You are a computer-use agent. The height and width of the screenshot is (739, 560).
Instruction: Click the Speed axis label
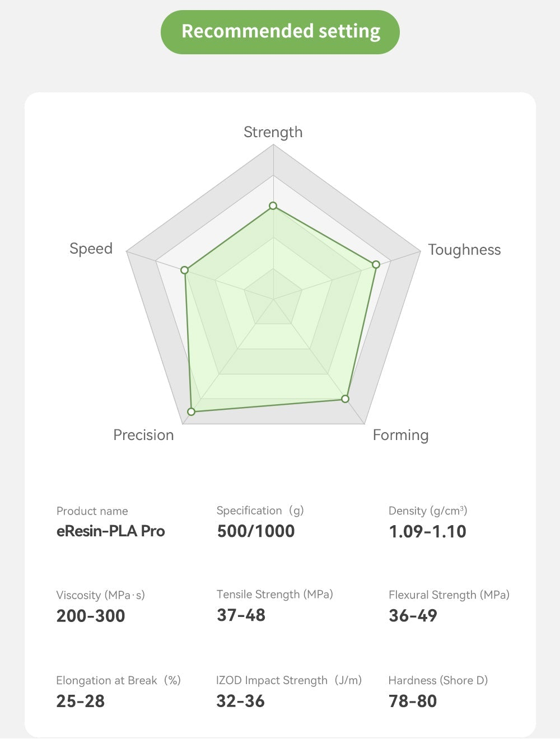91,249
